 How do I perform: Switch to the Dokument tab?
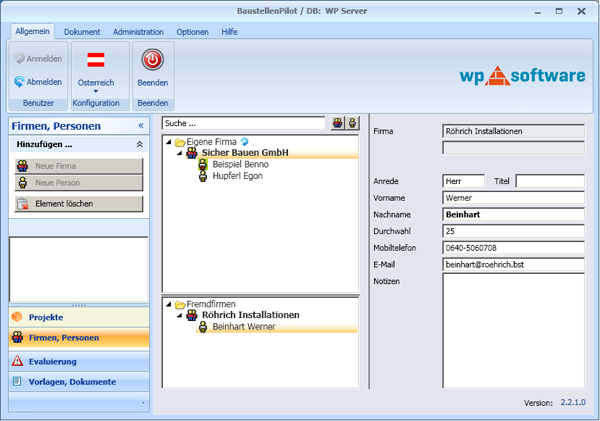[82, 32]
